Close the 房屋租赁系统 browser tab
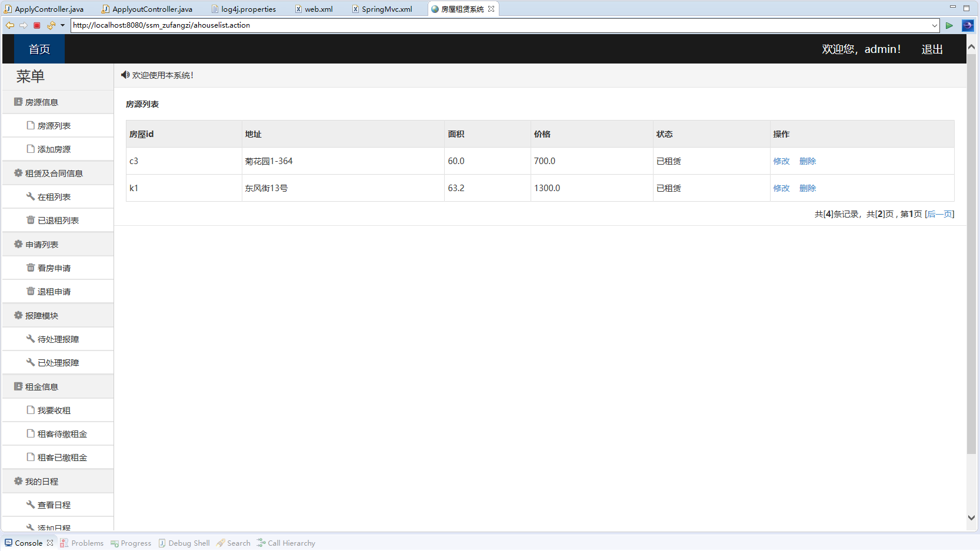Viewport: 980px width, 551px height. 491,9
